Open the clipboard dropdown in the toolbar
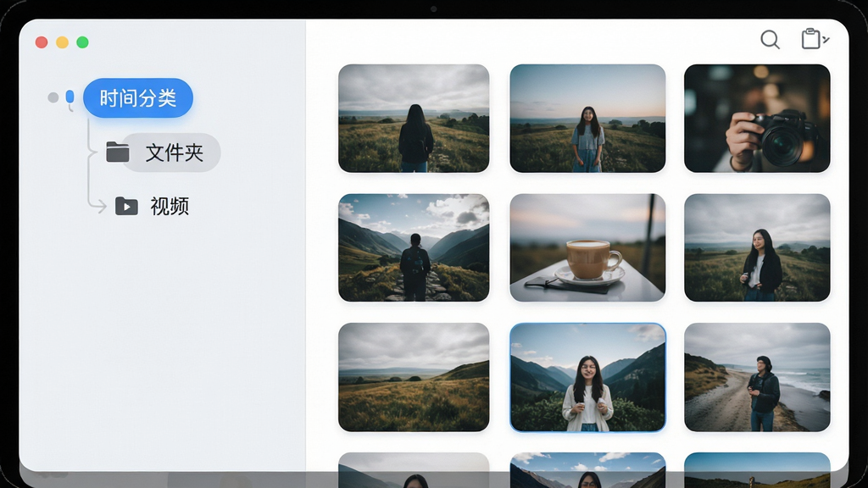868x488 pixels. pyautogui.click(x=815, y=39)
